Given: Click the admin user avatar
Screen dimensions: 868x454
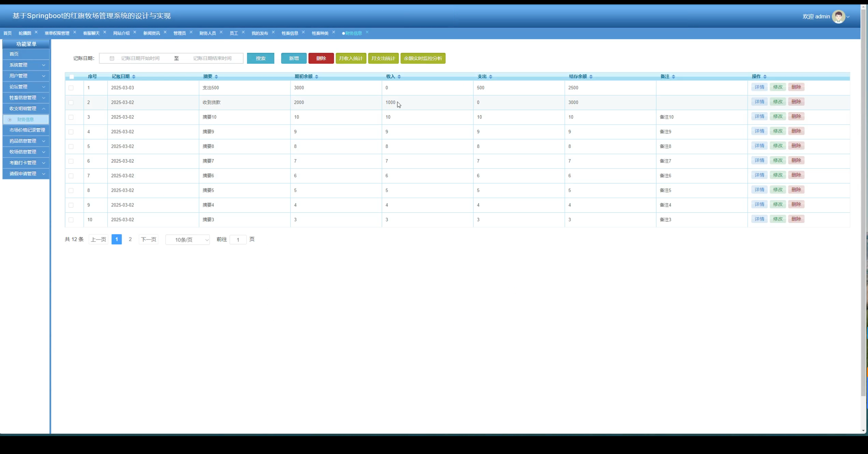Looking at the screenshot, I should click(838, 17).
